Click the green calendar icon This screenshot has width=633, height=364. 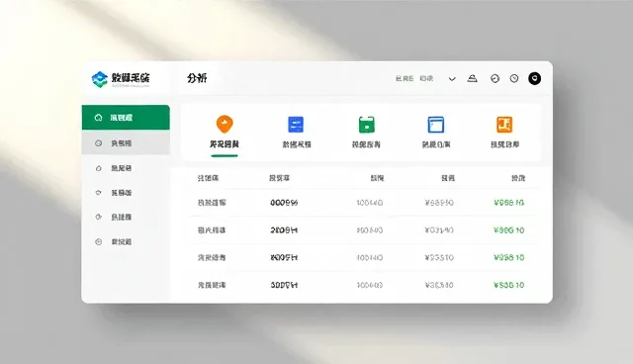367,125
